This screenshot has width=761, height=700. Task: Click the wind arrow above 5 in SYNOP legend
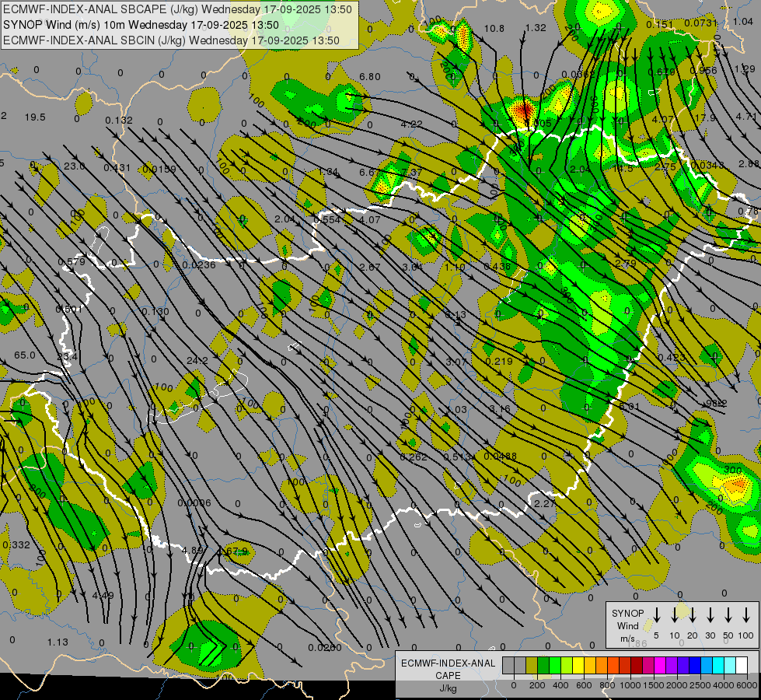(x=657, y=615)
